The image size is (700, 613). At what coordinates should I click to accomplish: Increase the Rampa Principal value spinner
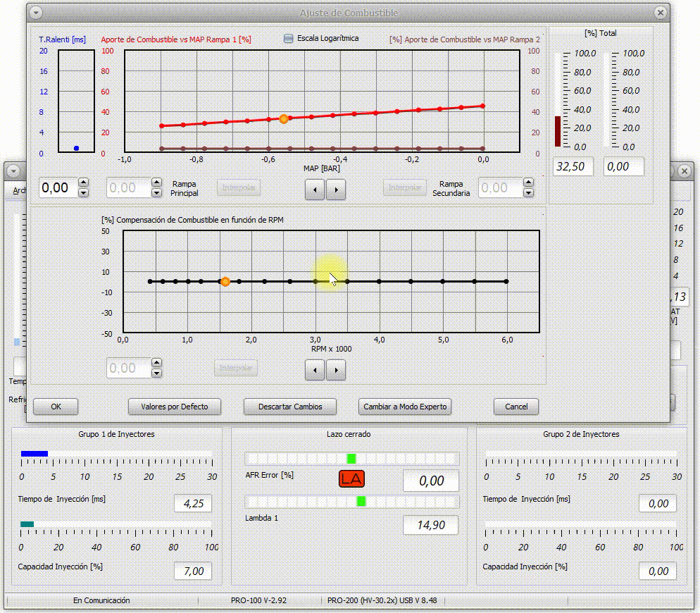[x=156, y=182]
